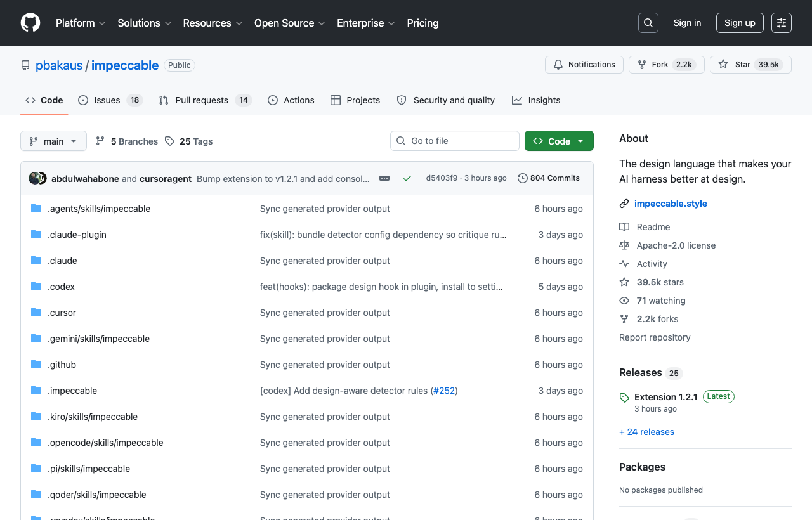Open the impeccable.style website link

(x=671, y=204)
